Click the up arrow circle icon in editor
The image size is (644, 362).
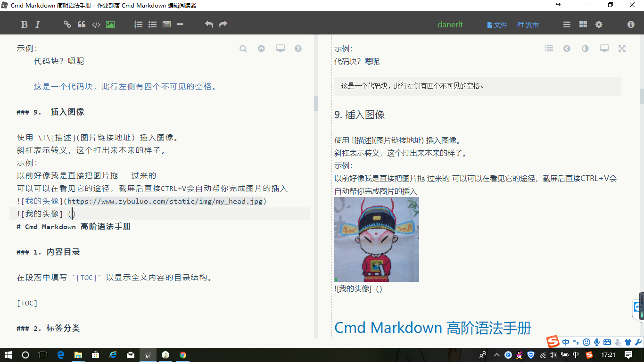(x=261, y=49)
